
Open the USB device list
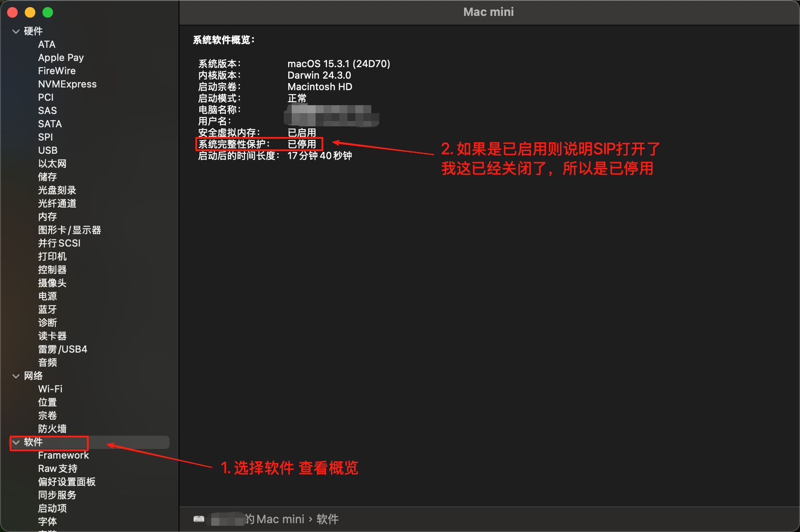coord(47,150)
